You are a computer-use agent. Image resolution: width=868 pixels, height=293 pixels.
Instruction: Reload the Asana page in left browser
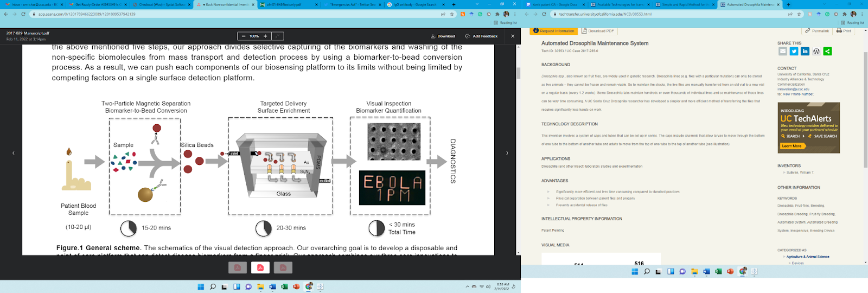pyautogui.click(x=23, y=14)
